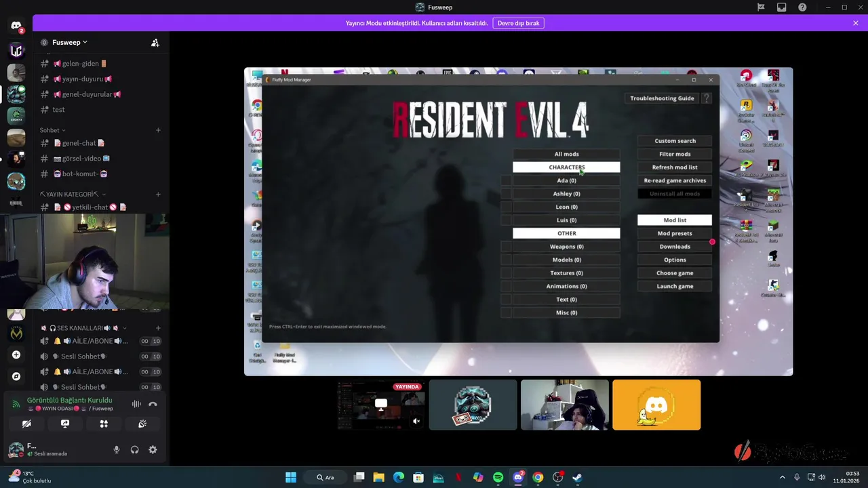Select the yellow Discord avatar participant tile
Viewport: 868px width, 488px height.
(656, 405)
